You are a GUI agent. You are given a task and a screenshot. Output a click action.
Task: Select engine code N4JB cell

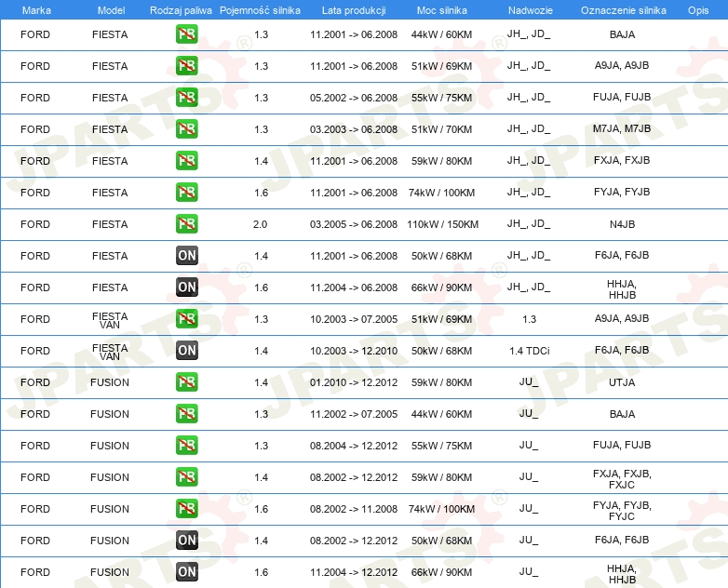click(x=622, y=224)
